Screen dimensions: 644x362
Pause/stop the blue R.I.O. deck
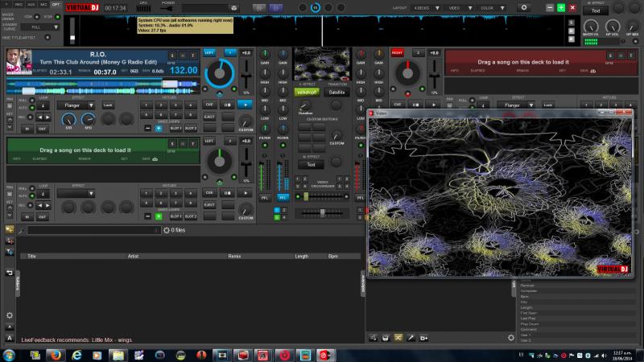pyautogui.click(x=227, y=105)
